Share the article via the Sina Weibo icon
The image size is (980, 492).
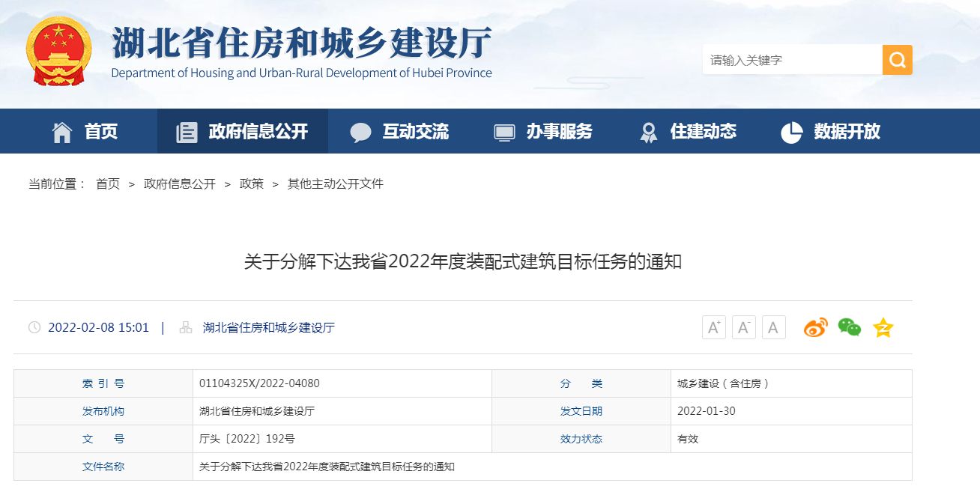(815, 327)
